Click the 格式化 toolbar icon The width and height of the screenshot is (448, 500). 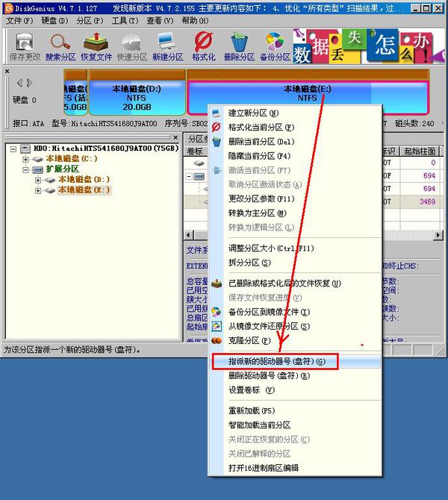pyautogui.click(x=204, y=46)
